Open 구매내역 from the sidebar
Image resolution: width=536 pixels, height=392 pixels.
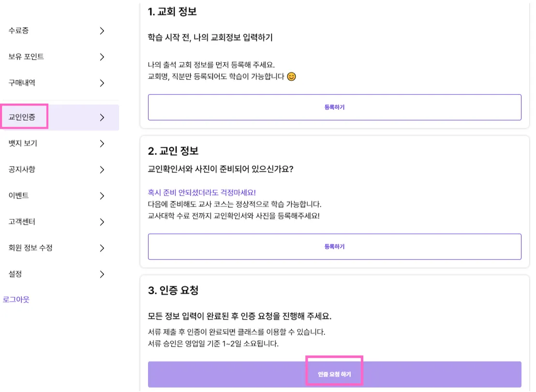[x=22, y=83]
